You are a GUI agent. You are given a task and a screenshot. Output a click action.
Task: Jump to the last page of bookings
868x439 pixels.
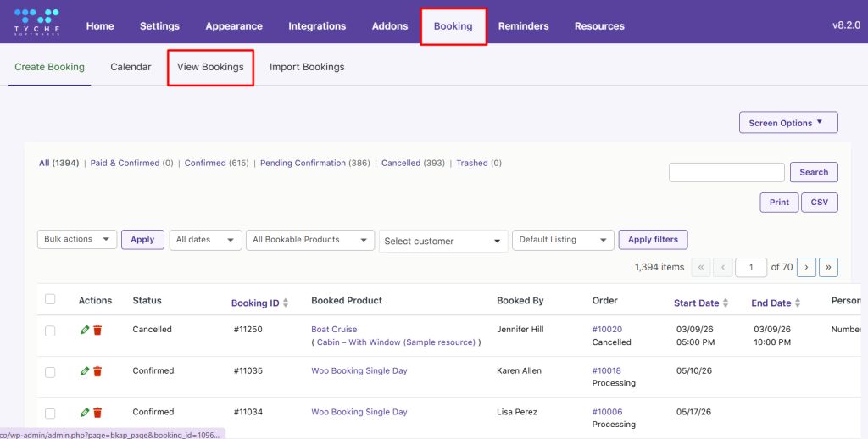click(x=827, y=267)
